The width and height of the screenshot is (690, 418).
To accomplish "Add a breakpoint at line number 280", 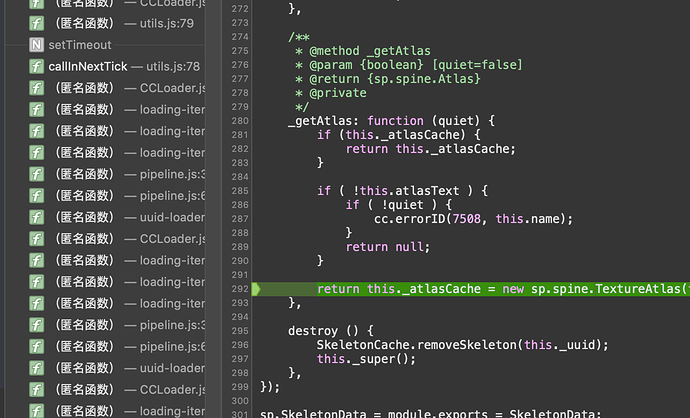I will 240,121.
